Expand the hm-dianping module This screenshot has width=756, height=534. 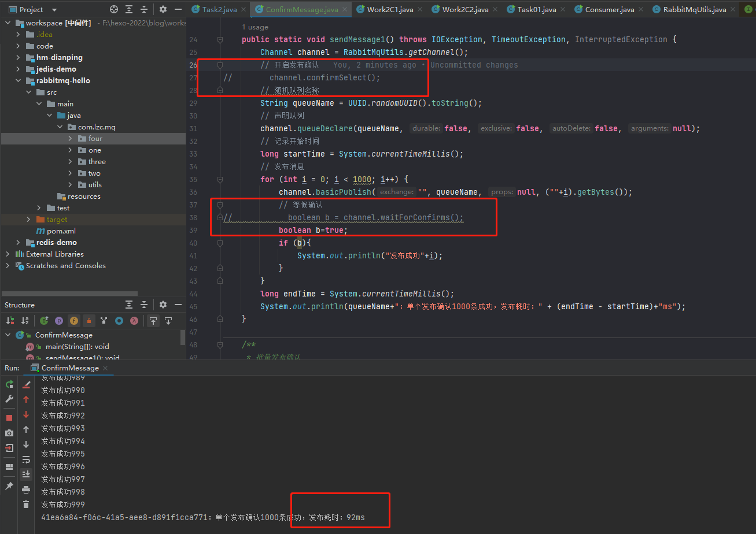click(x=19, y=58)
